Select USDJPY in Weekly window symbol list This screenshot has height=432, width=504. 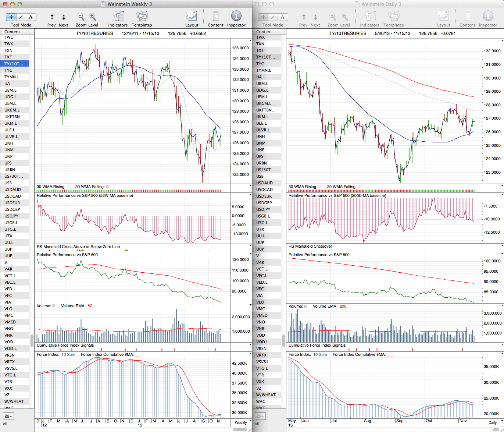11,216
